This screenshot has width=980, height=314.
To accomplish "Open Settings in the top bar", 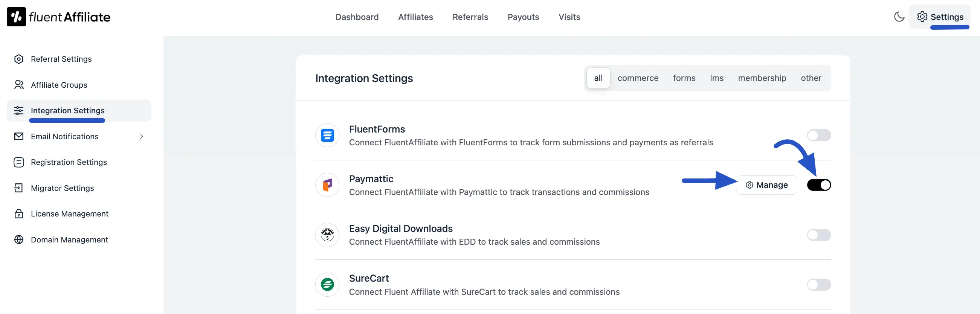I will [x=940, y=17].
